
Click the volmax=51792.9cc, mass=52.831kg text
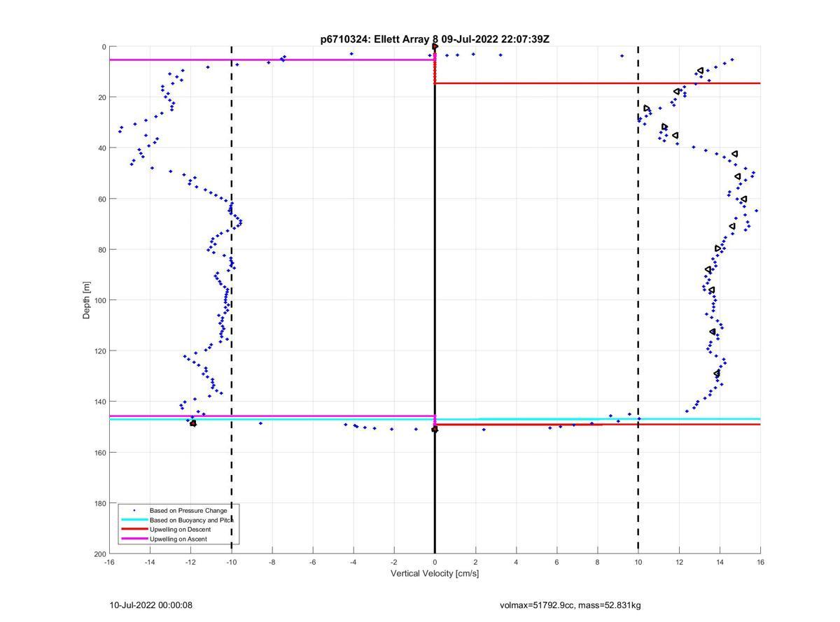(x=570, y=605)
